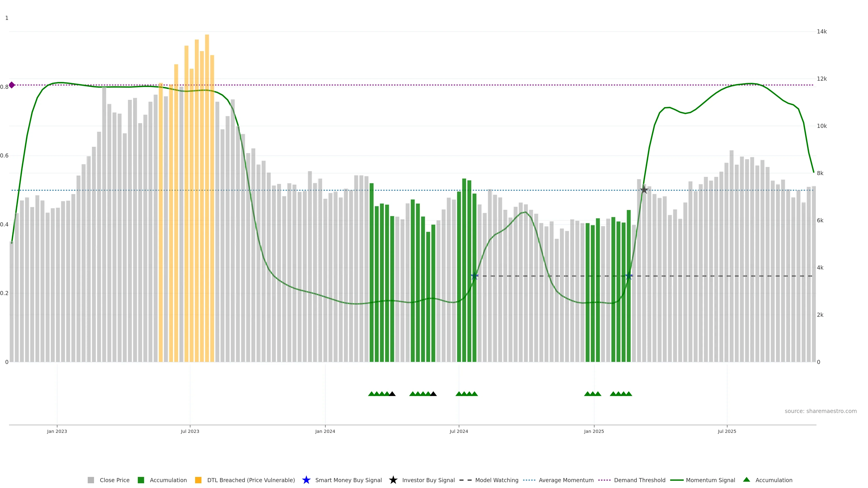
Task: Click orange DTL Breached legend swatch
Action: [x=198, y=480]
